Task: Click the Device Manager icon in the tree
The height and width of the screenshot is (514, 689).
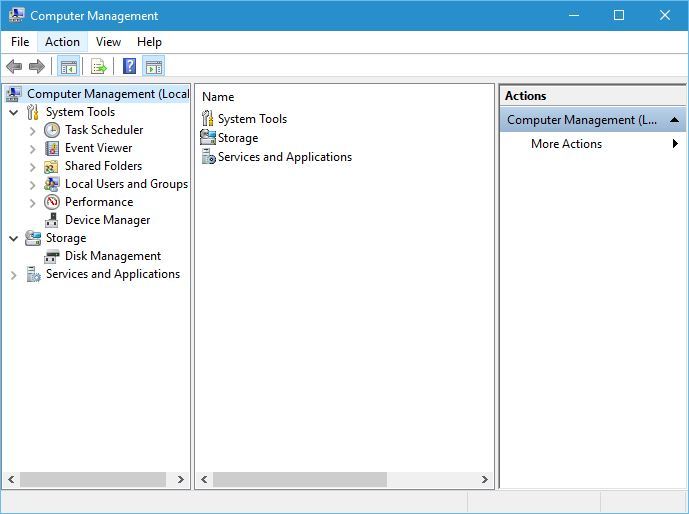Action: 52,220
